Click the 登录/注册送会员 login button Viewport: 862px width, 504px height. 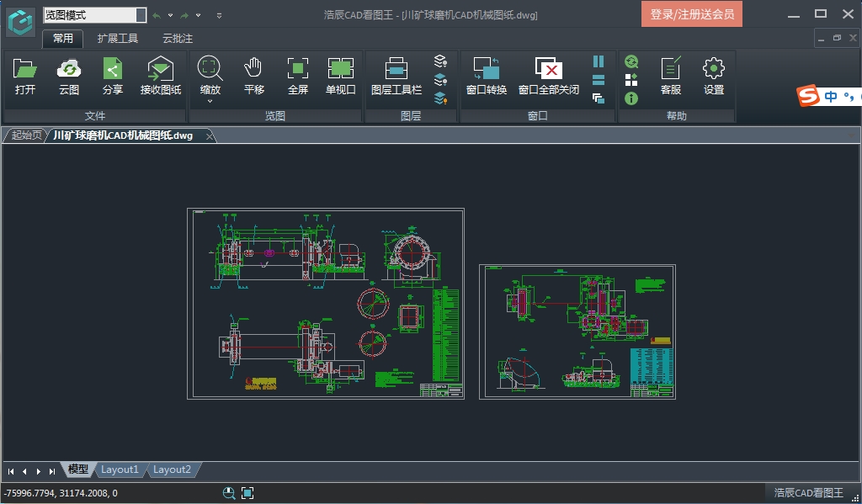point(692,14)
